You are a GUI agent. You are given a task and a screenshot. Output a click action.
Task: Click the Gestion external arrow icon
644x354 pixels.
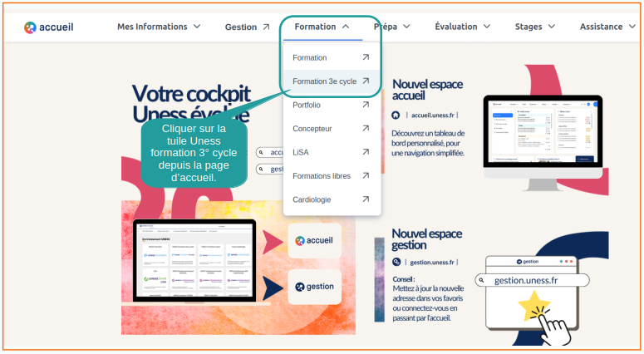[x=266, y=27]
